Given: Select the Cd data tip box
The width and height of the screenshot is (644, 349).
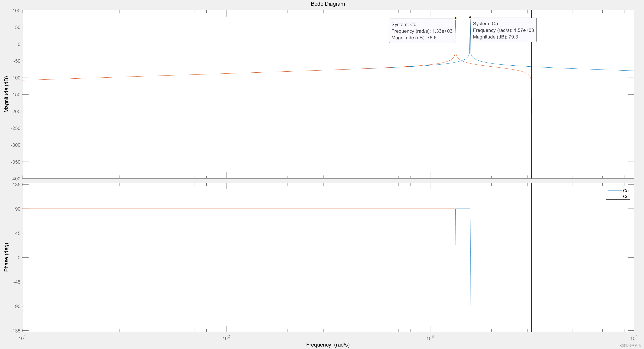Looking at the screenshot, I should click(422, 31).
